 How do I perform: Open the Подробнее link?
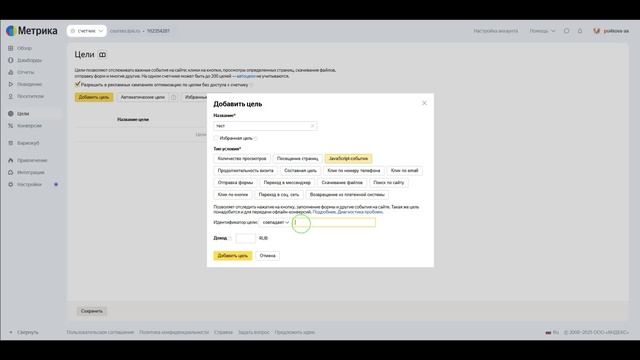pyautogui.click(x=324, y=212)
